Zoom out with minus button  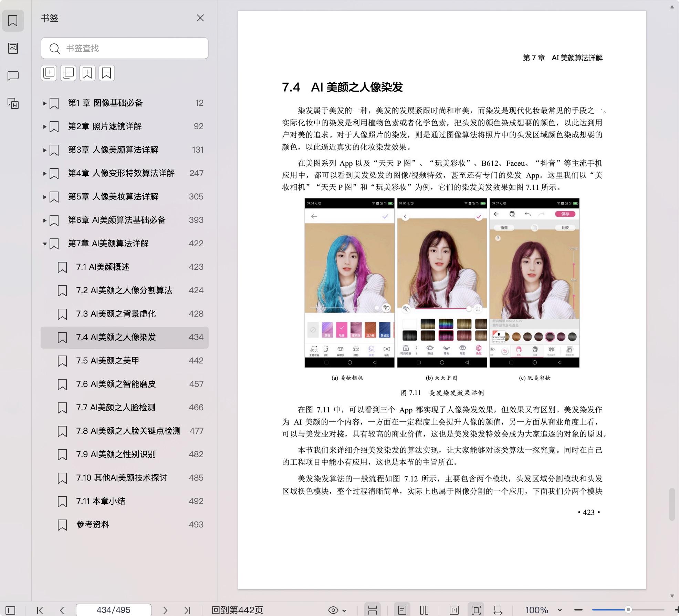578,610
